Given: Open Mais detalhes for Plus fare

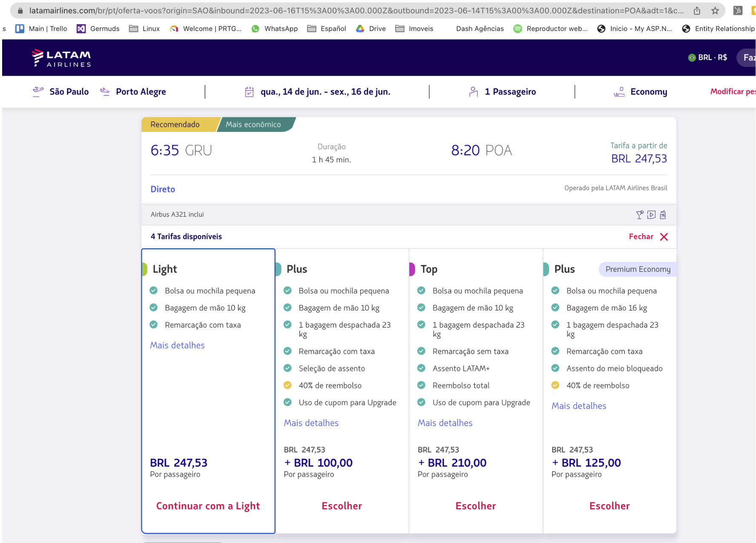Looking at the screenshot, I should coord(311,423).
